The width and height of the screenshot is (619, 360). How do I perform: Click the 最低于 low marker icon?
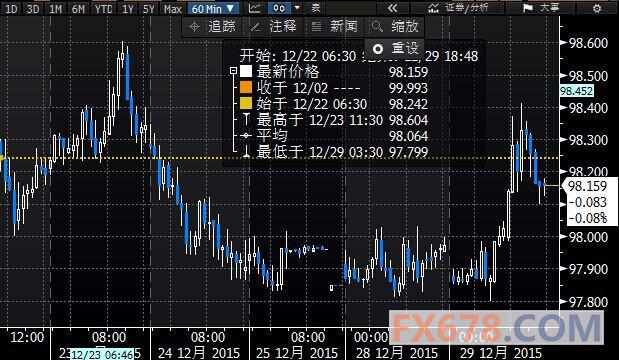[x=246, y=152]
